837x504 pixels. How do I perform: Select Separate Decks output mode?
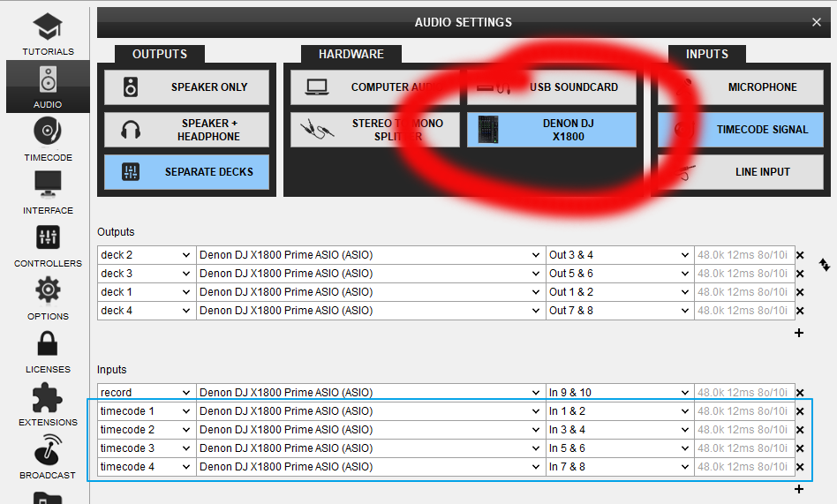pos(187,172)
